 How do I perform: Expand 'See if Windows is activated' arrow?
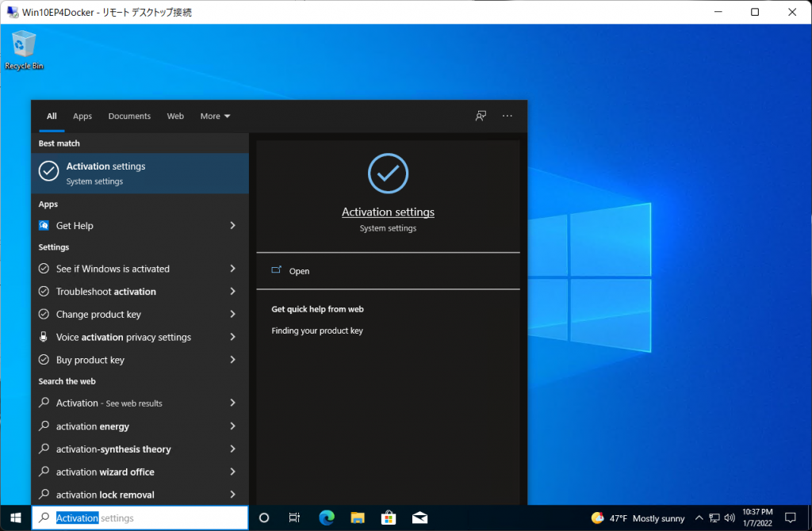coord(232,269)
